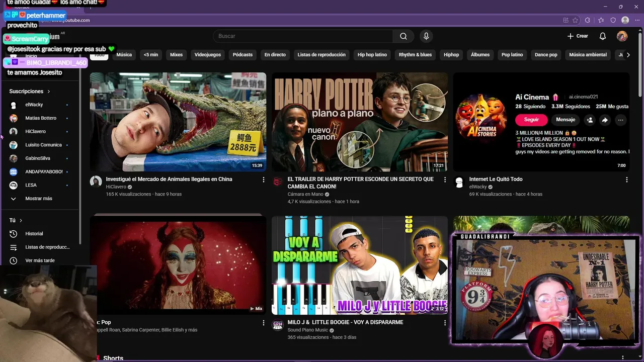The width and height of the screenshot is (644, 362).
Task: Open the YouTube account avatar menu
Action: click(622, 36)
